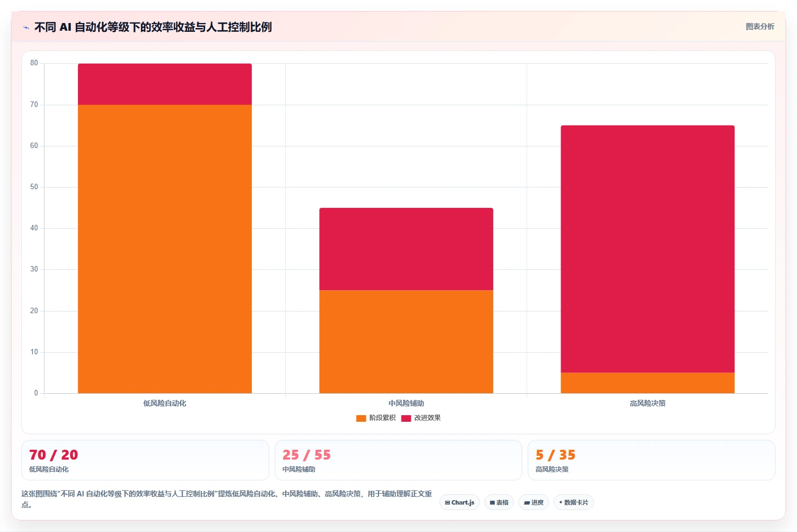The height and width of the screenshot is (532, 797).
Task: Click the chart title heading text
Action: pyautogui.click(x=153, y=27)
